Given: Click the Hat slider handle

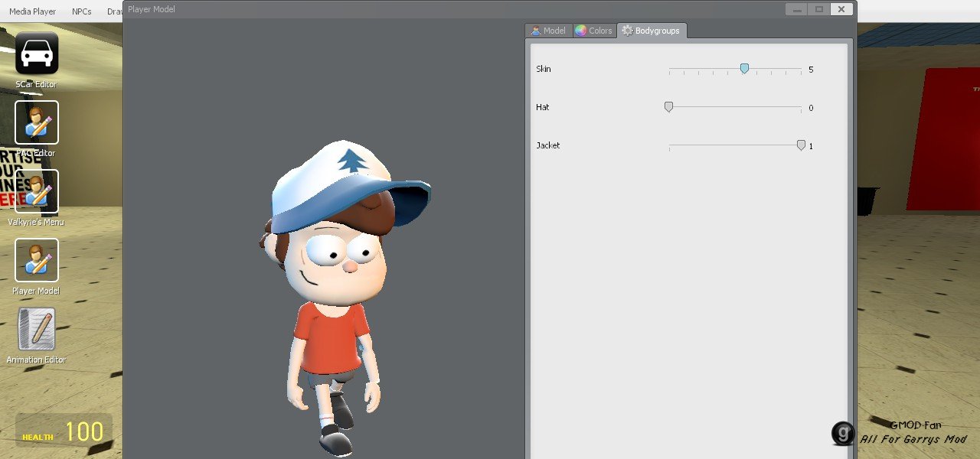Looking at the screenshot, I should tap(668, 107).
